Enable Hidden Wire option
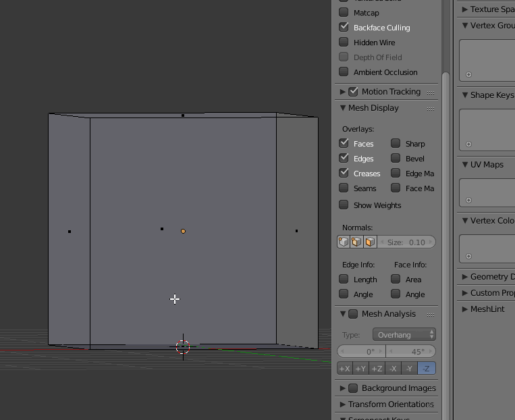Image resolution: width=515 pixels, height=420 pixels. coord(344,42)
